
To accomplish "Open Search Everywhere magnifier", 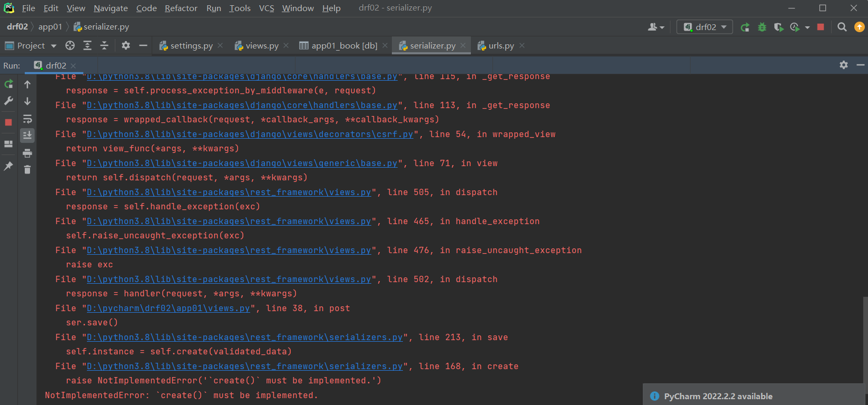I will click(x=842, y=27).
